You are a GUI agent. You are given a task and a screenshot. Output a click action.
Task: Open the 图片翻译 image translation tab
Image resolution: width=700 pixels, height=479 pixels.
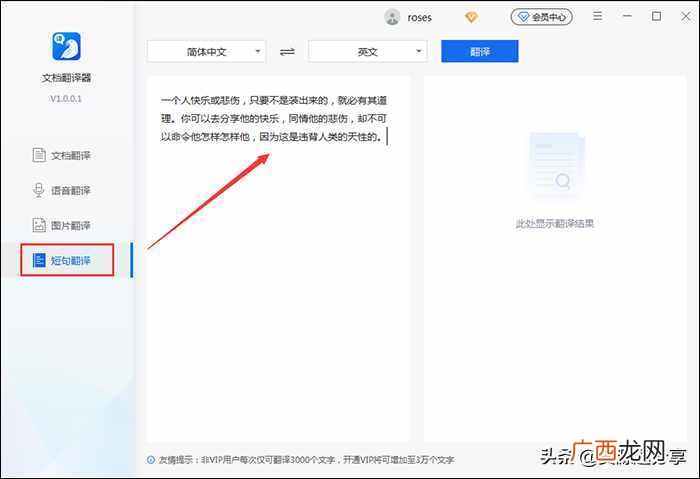click(62, 225)
